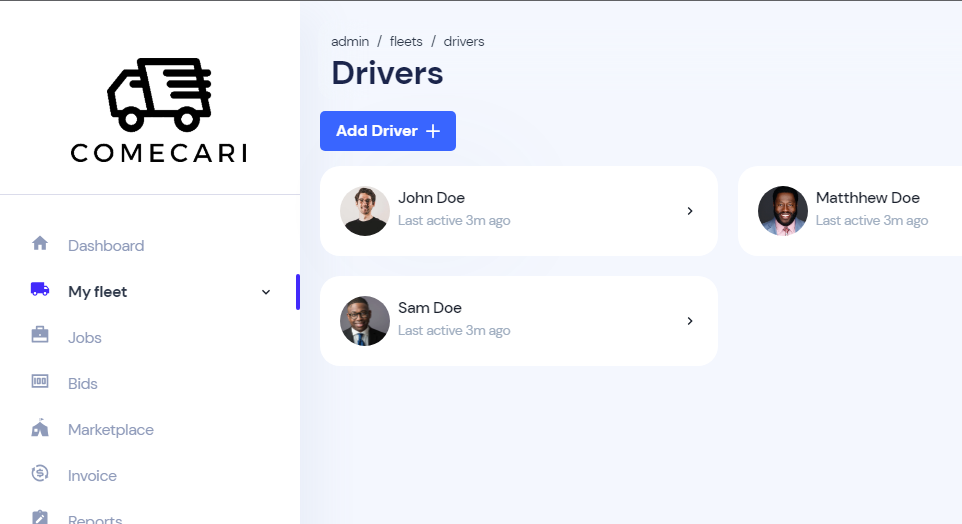The width and height of the screenshot is (962, 524).
Task: Click Matthhew Doe's profile photo
Action: [782, 211]
